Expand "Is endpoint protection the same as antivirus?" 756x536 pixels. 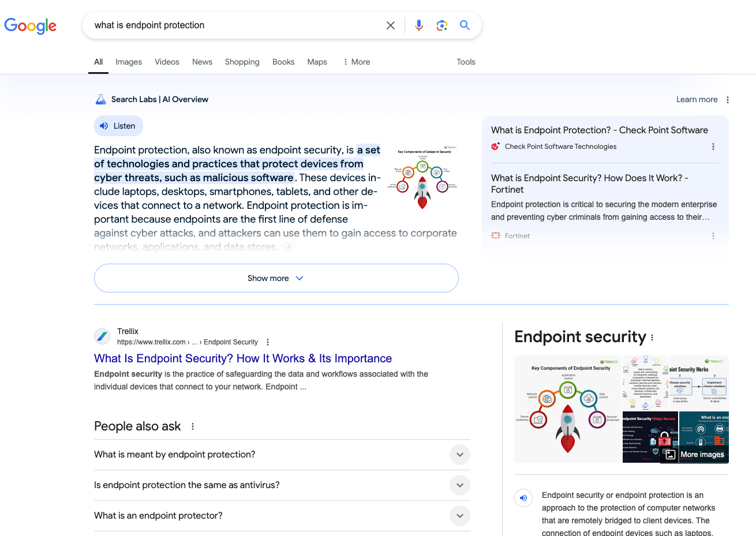[459, 485]
